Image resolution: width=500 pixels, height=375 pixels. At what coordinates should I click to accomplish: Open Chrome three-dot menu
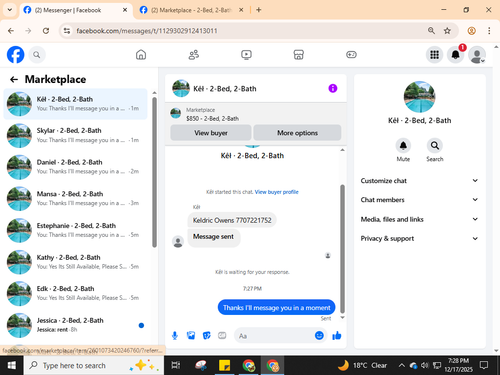[489, 31]
